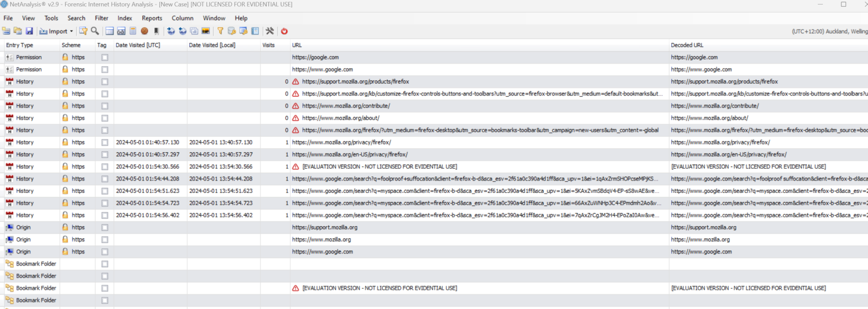Click the Import toolbar button
Screen dimensions: 868x309
(x=53, y=31)
